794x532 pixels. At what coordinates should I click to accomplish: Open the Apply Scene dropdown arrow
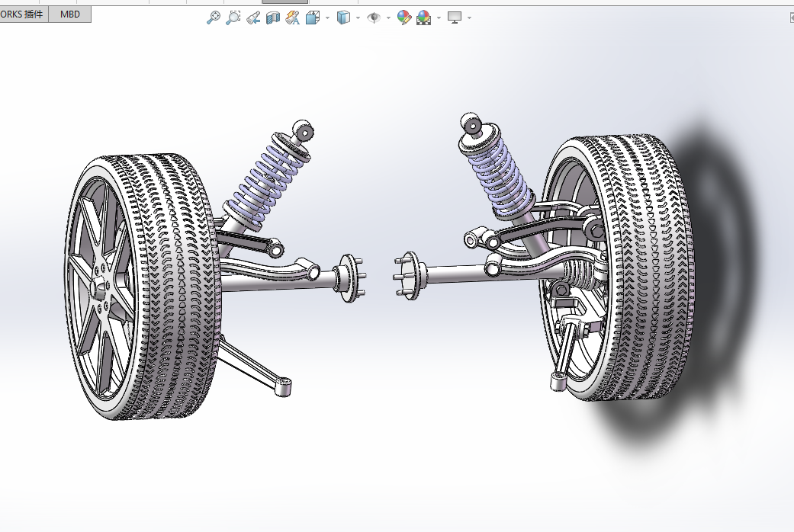point(439,18)
